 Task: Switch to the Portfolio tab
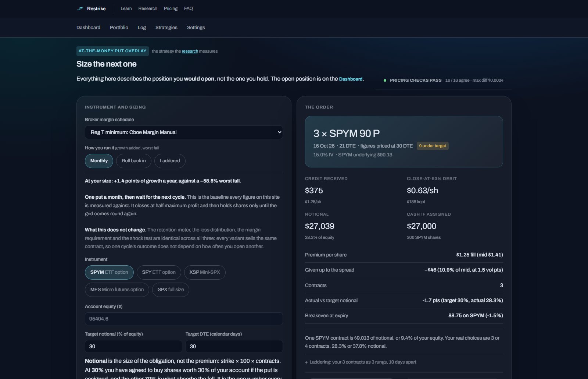tap(119, 28)
